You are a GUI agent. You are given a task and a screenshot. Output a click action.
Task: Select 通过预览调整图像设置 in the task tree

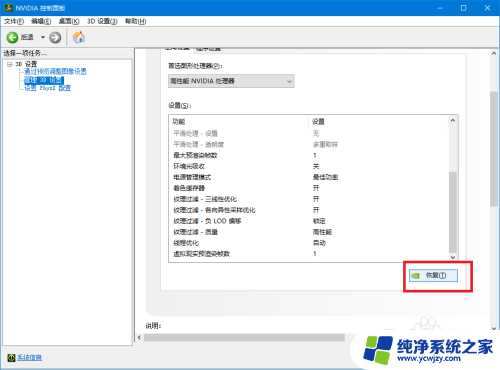[x=55, y=72]
